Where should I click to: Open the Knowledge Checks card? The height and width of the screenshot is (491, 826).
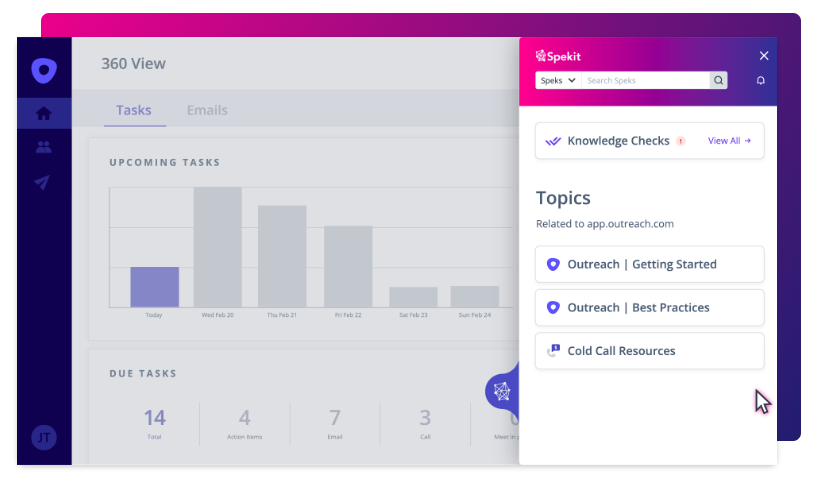pos(650,141)
